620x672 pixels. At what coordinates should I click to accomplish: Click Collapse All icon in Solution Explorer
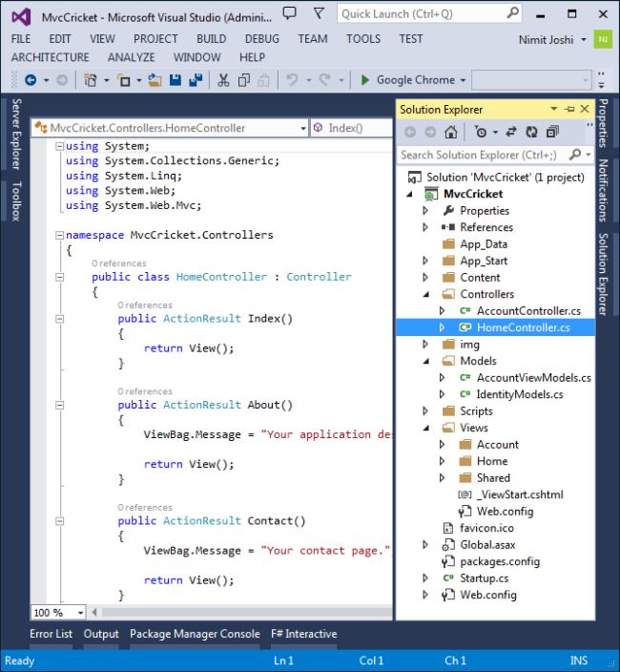pos(552,132)
